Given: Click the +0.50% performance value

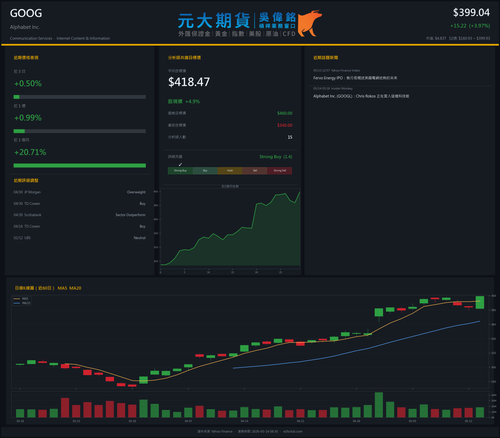Looking at the screenshot, I should click(x=28, y=84).
